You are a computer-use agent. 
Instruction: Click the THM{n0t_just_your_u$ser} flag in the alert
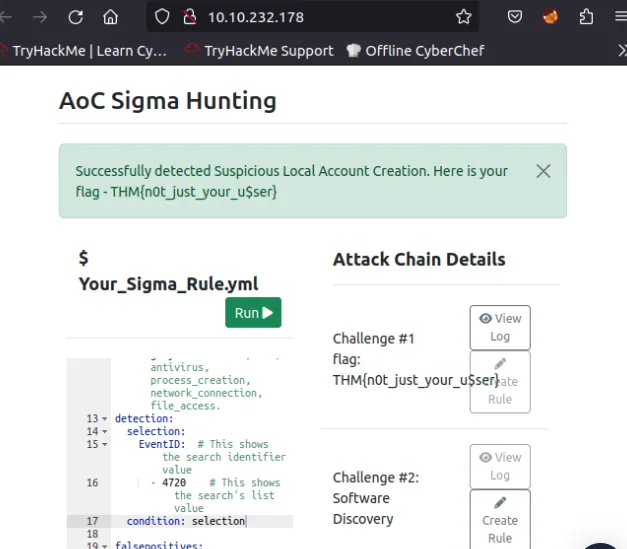[x=194, y=192]
